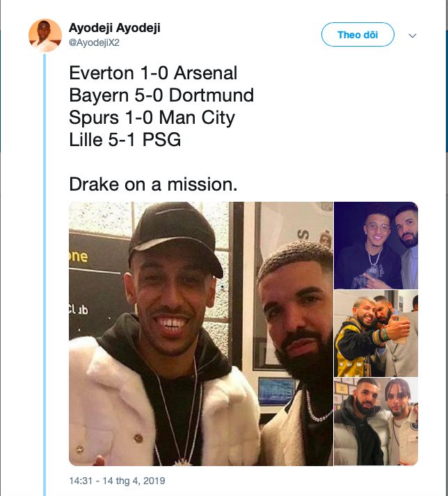Open the tweet timestamp 14:31 - 14 thg 4, 2019
This screenshot has height=496, width=448.
click(x=117, y=481)
